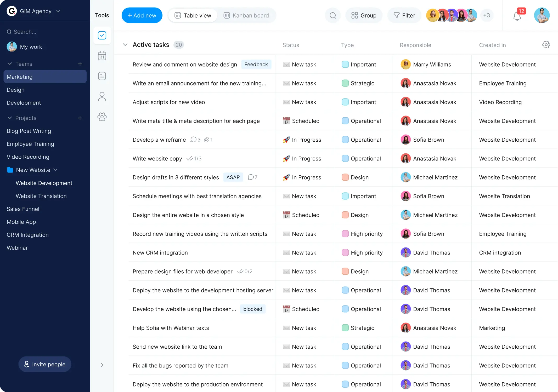
Task: Expand the New Website project tree item
Action: [x=56, y=170]
